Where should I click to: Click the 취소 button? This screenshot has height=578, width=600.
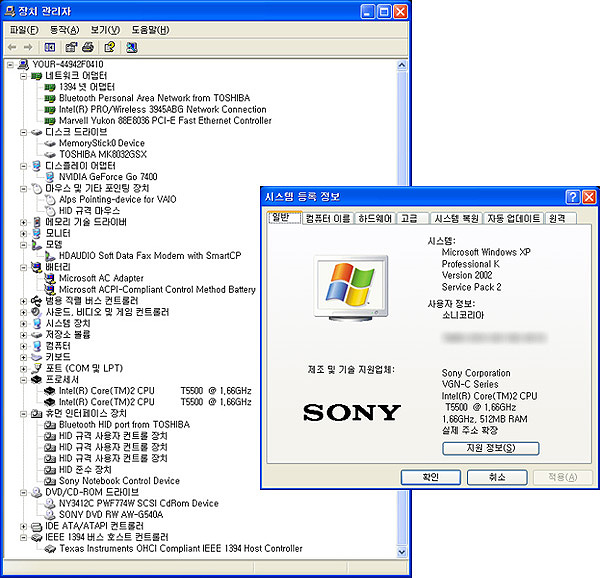click(497, 477)
